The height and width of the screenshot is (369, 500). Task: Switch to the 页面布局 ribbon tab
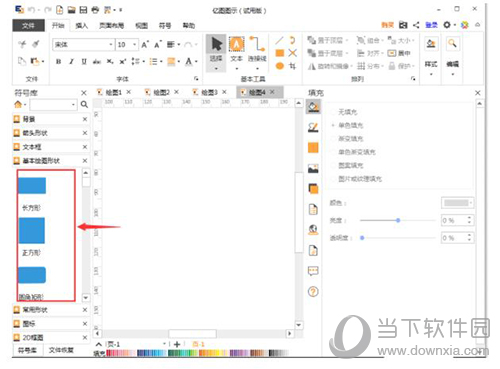tap(111, 26)
